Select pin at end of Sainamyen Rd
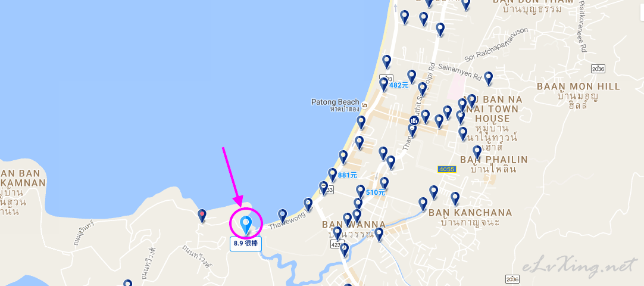644x286 pixels. click(x=488, y=79)
